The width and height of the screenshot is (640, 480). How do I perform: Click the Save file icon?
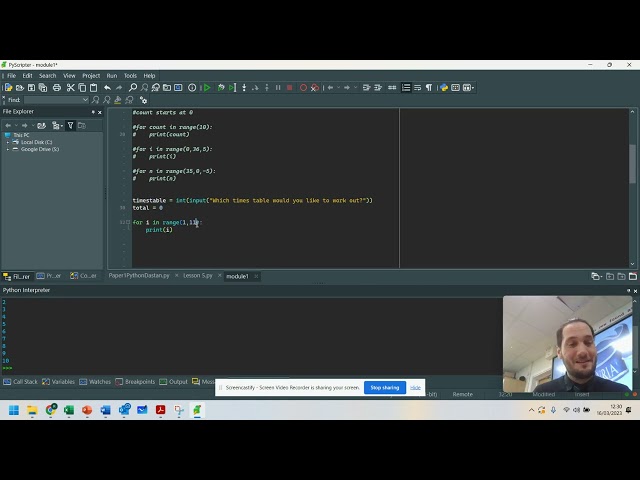tap(31, 87)
